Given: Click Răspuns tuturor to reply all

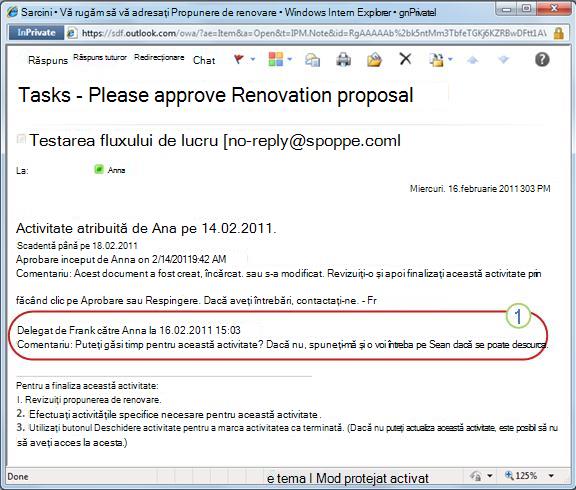Looking at the screenshot, I should [100, 57].
